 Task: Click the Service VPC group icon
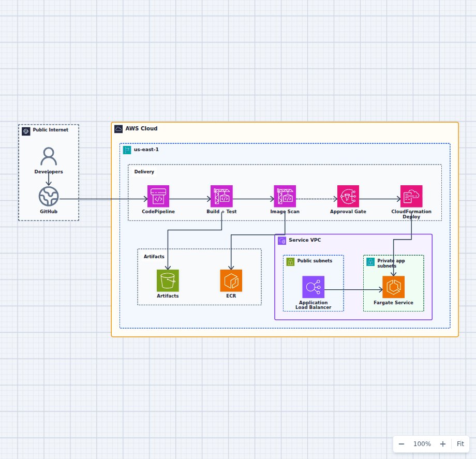coord(282,241)
